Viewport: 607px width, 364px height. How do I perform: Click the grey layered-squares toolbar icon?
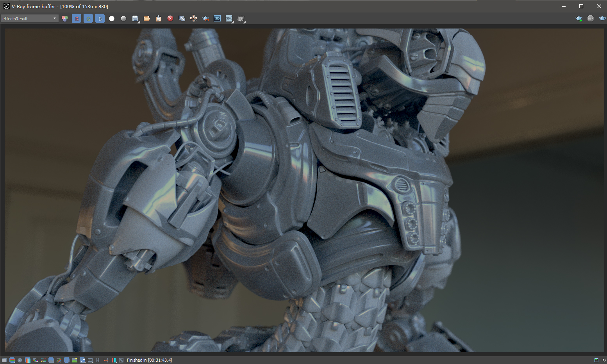(241, 18)
